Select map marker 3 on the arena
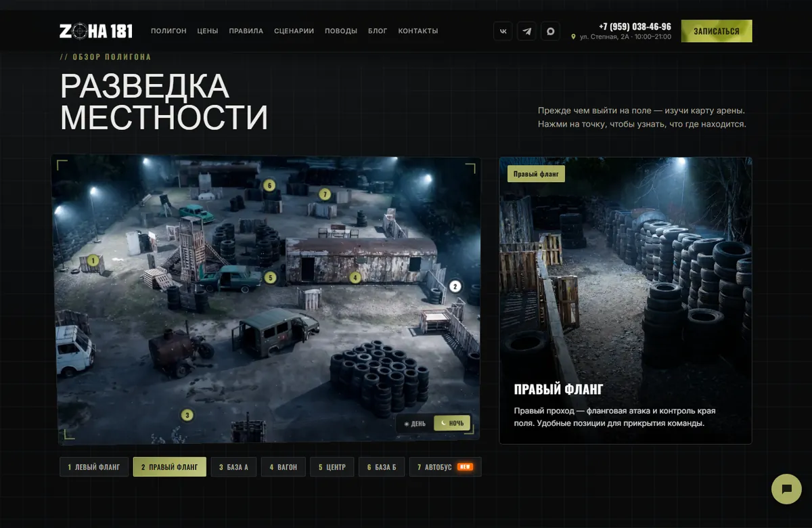Viewport: 812px width, 528px height. [x=187, y=415]
